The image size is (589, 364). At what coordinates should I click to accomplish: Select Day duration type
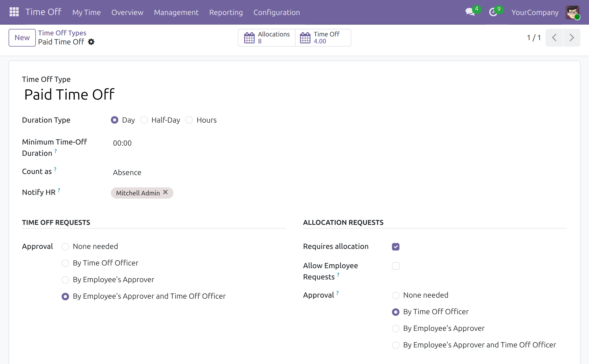[115, 120]
